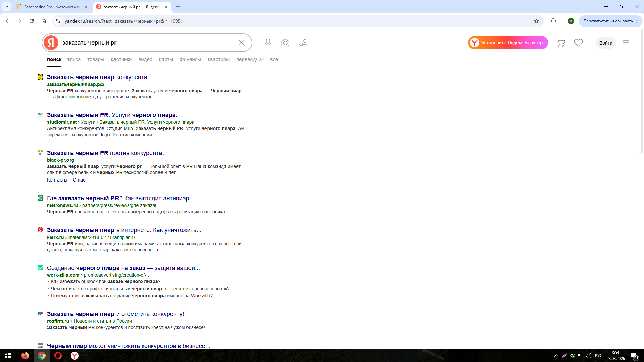Image resolution: width=644 pixels, height=362 pixels.
Task: Open the 'все' services tab
Action: [x=274, y=59]
